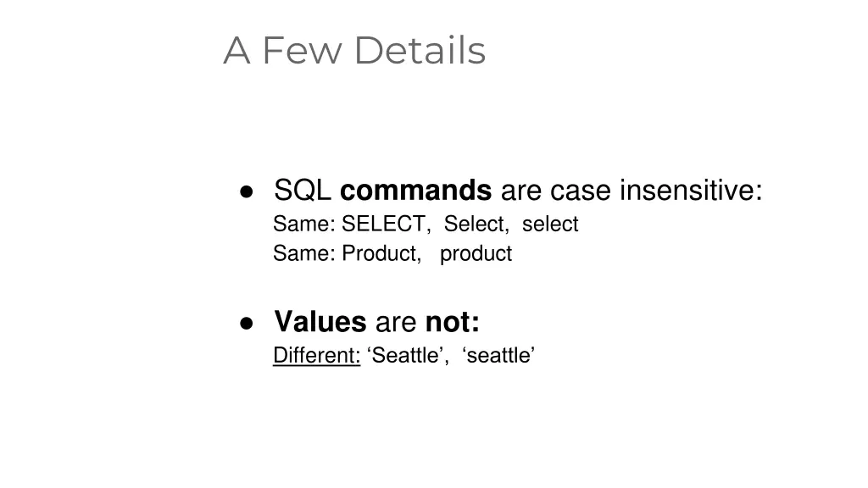Click the "A Few Details" slide title

(354, 50)
